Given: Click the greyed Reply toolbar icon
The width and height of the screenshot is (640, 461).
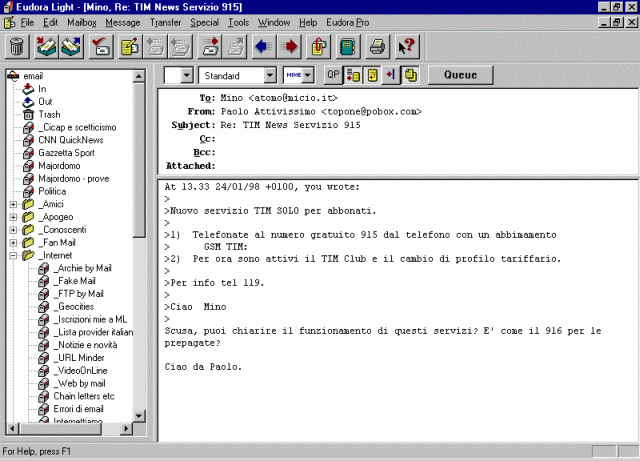Looking at the screenshot, I should tap(156, 47).
